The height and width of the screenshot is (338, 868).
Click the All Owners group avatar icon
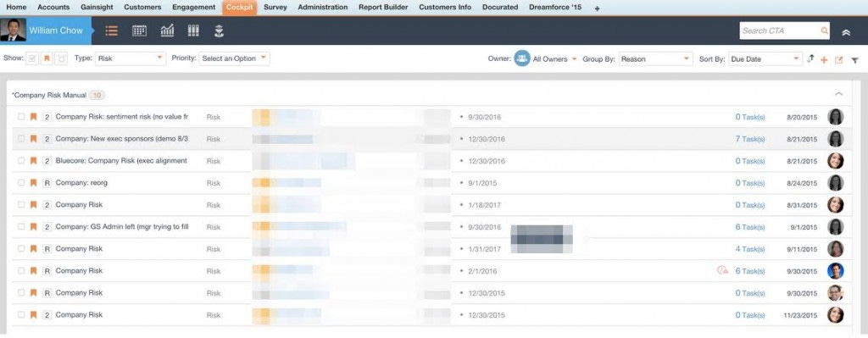click(x=522, y=58)
